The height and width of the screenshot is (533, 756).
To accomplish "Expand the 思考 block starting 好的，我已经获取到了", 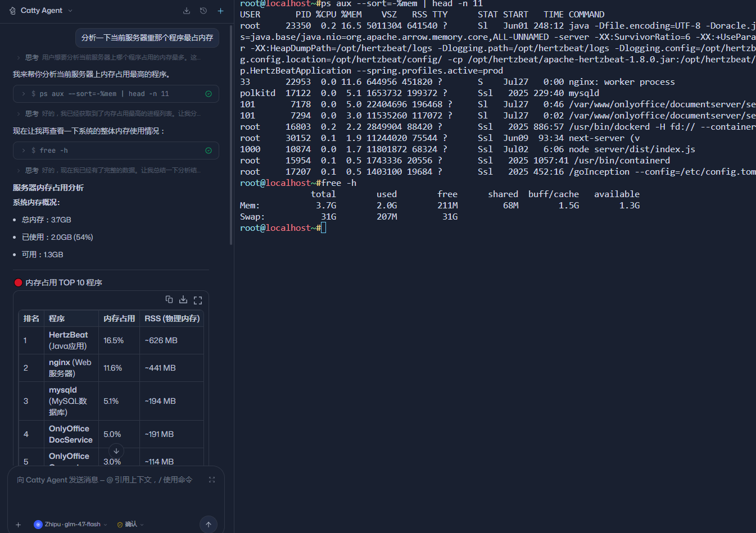I will click(110, 113).
